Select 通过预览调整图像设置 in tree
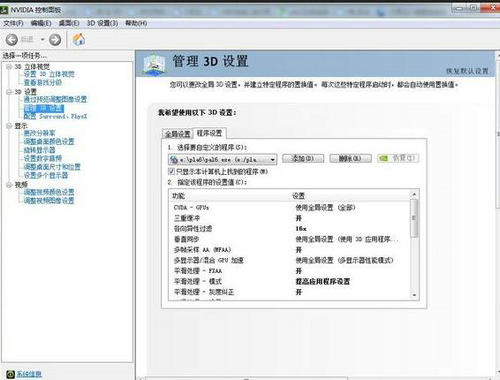500x380 pixels. 55,99
